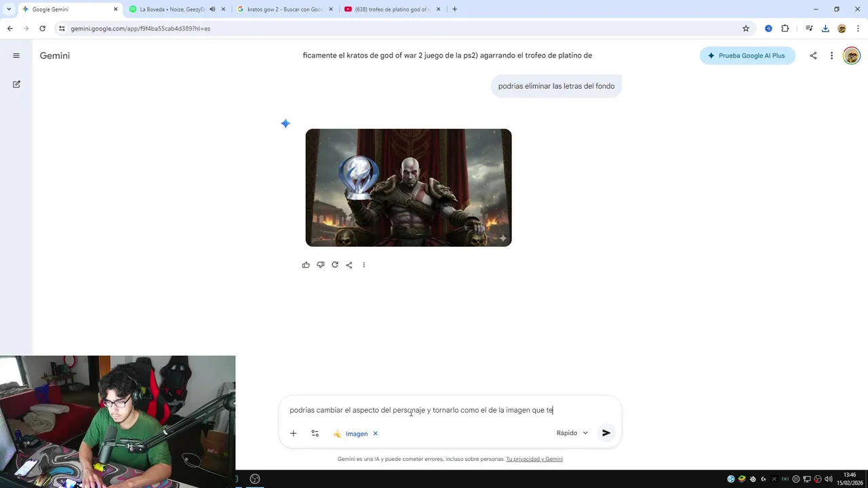Remove the Imagen tool chip
This screenshot has width=868, height=488.
375,434
